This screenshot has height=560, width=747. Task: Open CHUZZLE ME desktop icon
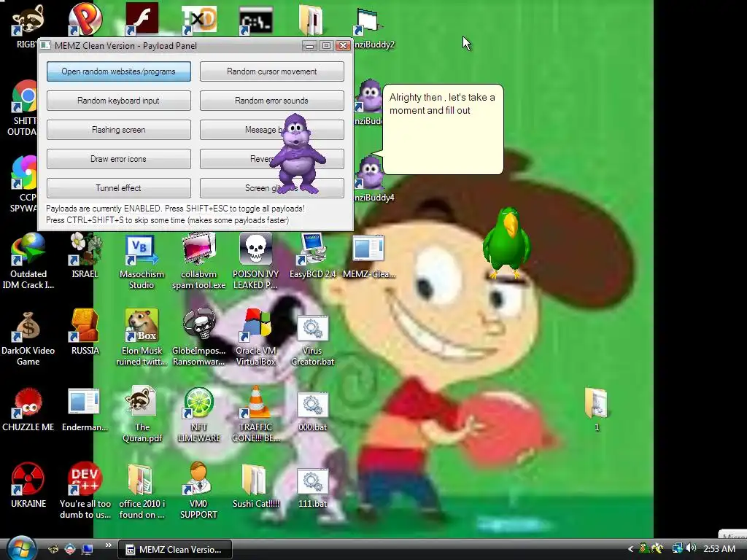tap(28, 408)
